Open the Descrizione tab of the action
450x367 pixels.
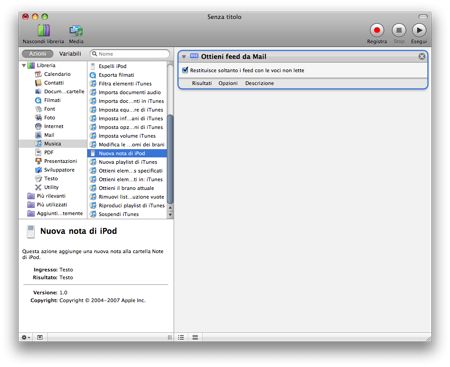point(259,83)
